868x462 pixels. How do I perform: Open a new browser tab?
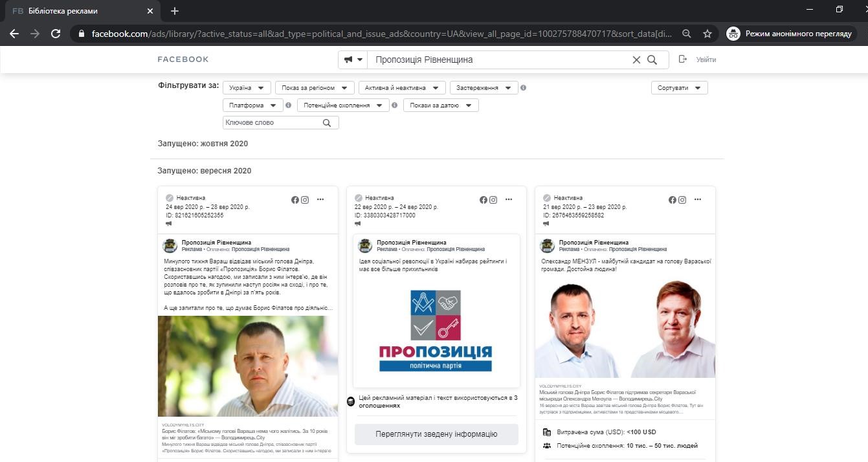pyautogui.click(x=175, y=11)
